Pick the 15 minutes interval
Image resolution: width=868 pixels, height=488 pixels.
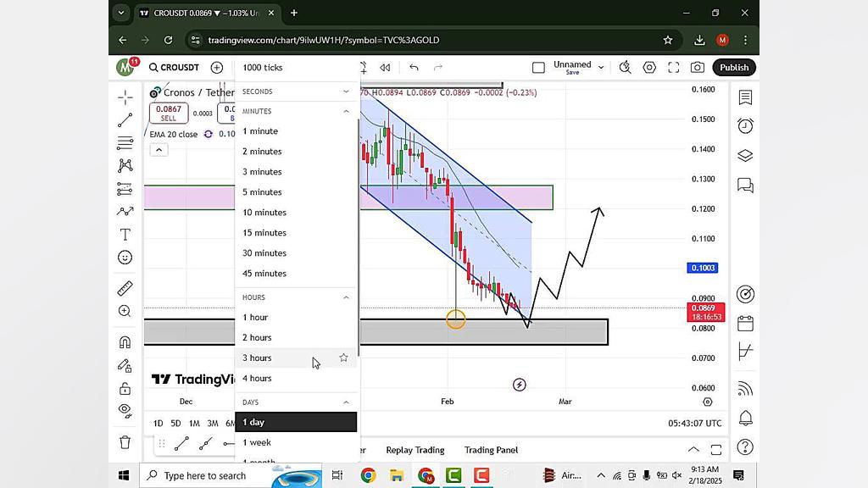(296, 232)
